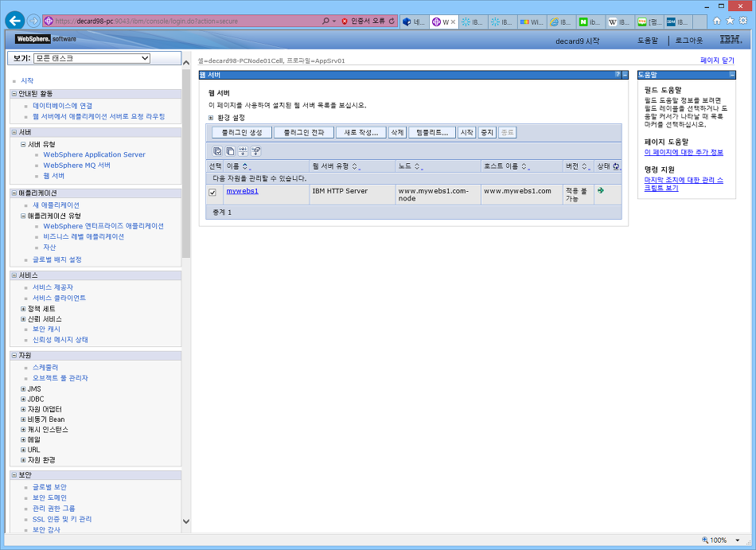Uncheck the mywebs1 row checkbox

click(x=212, y=192)
